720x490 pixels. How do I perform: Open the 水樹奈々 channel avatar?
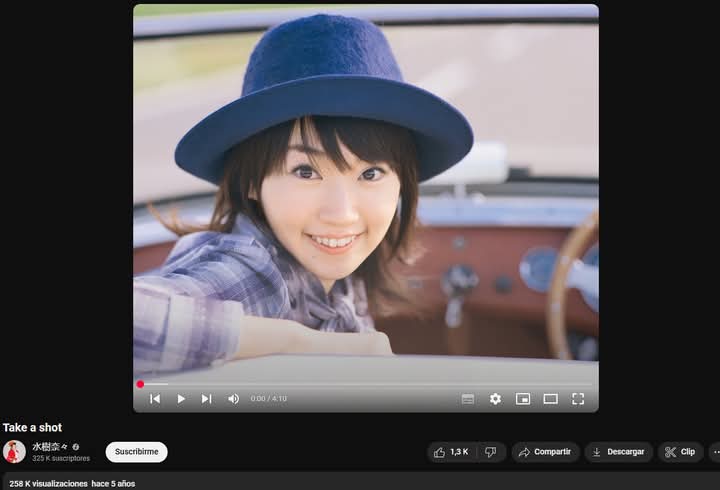[14, 452]
